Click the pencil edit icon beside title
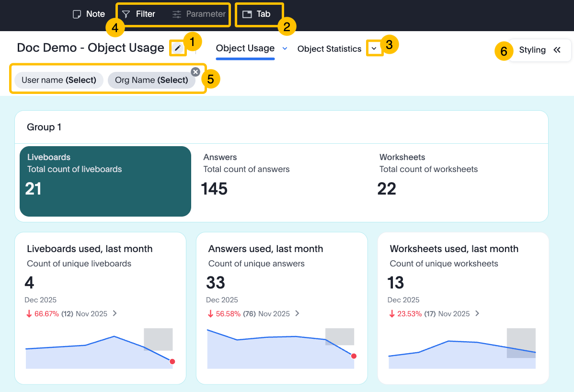 [178, 48]
